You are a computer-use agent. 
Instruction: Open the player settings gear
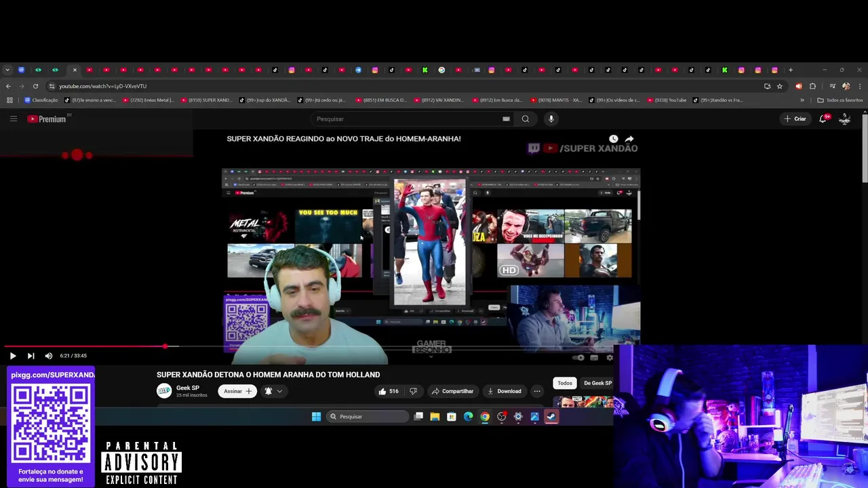609,358
